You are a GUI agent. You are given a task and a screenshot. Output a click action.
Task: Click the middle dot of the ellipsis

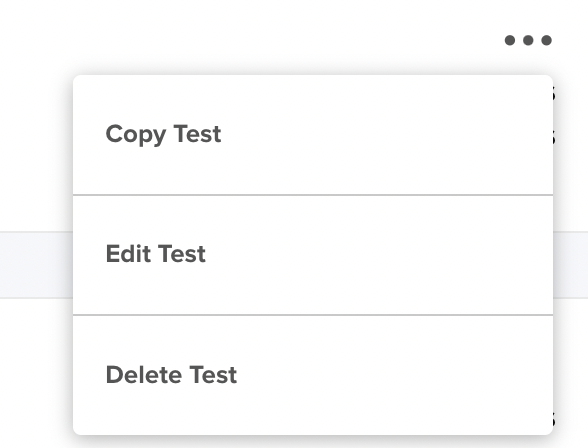coord(528,40)
